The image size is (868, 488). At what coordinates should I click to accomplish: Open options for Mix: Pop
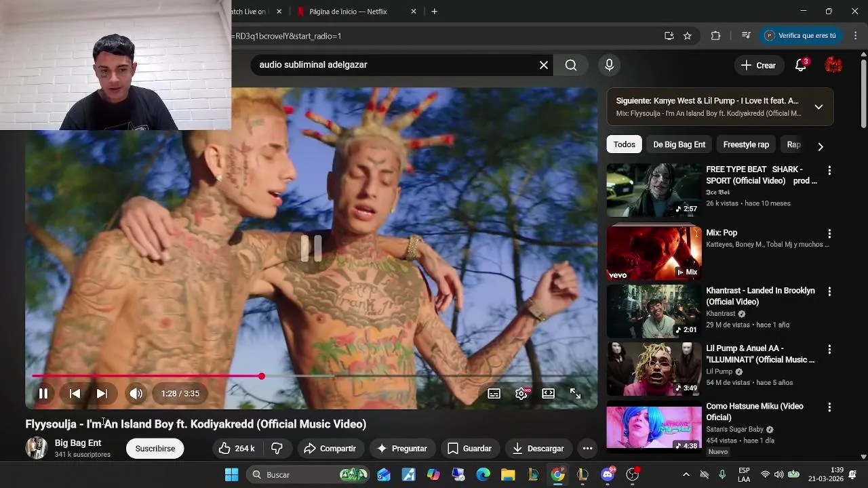click(829, 234)
